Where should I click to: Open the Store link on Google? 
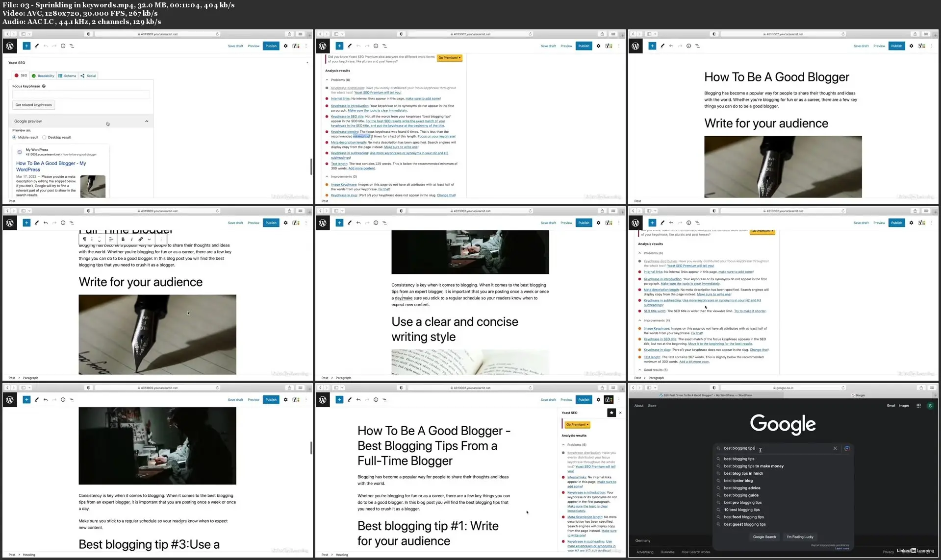click(652, 406)
